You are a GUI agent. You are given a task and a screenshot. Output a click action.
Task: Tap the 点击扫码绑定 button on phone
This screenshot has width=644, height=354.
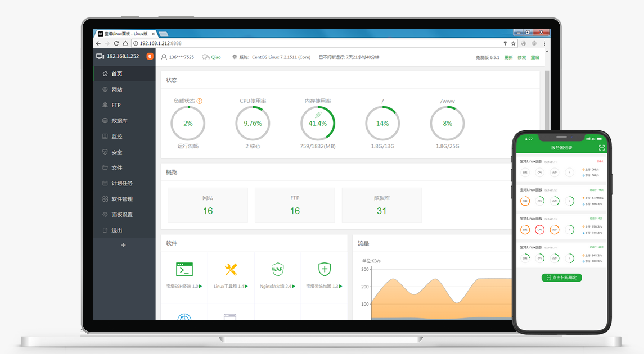coord(561,278)
